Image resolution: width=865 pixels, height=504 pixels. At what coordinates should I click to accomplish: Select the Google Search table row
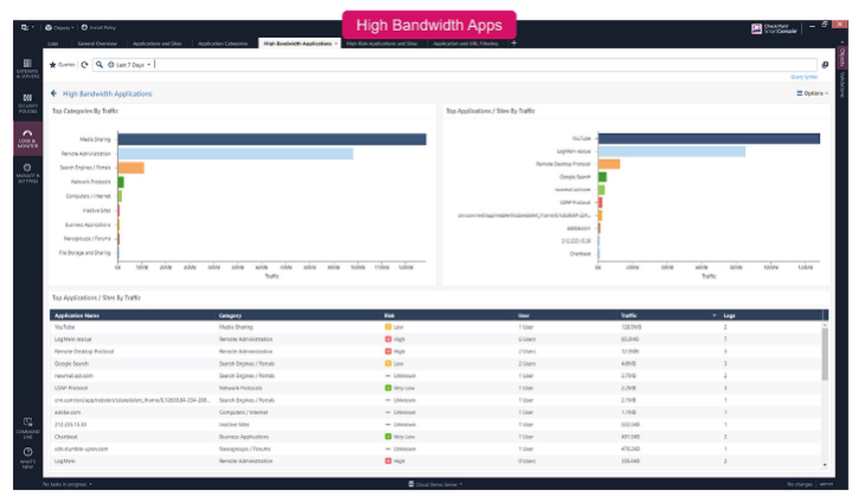(436, 363)
